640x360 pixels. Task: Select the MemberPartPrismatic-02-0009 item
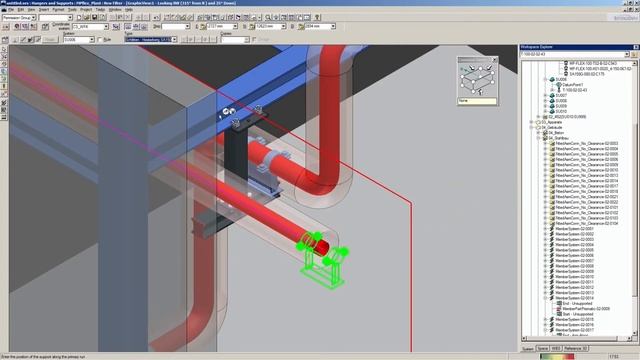click(586, 309)
